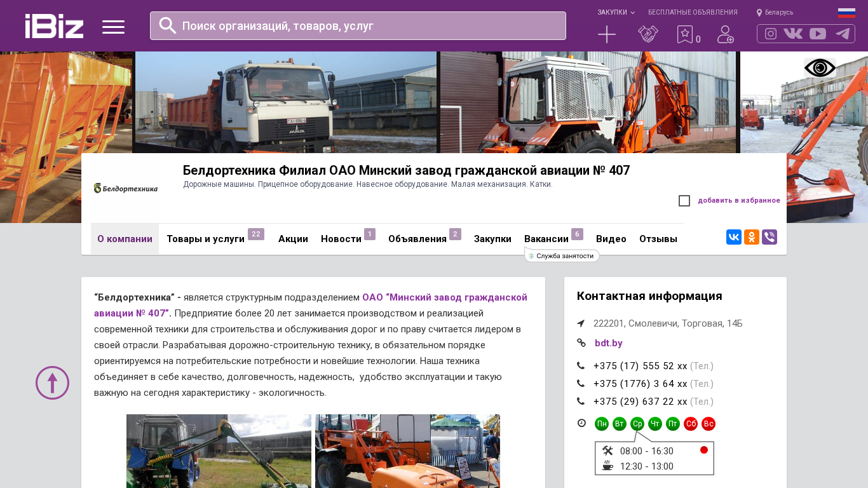Click the 12:30 - 13:00 lunch break time

tap(647, 466)
